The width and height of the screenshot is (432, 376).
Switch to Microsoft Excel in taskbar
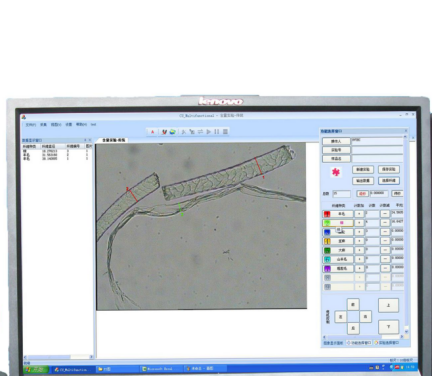click(x=161, y=369)
